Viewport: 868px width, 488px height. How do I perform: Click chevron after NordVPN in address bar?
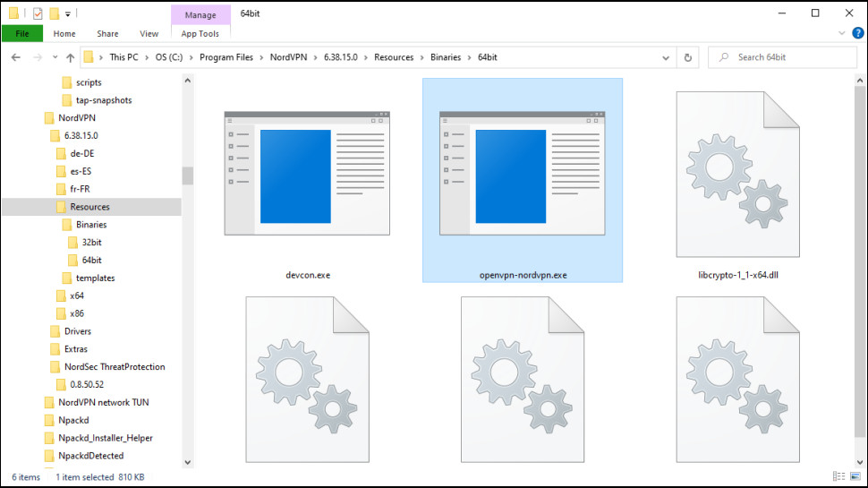coord(316,57)
